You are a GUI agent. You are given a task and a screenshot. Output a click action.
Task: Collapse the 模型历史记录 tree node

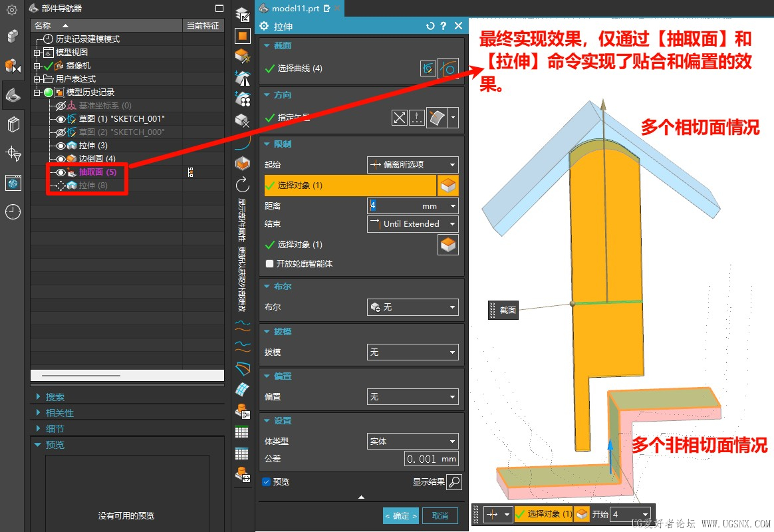(x=37, y=92)
